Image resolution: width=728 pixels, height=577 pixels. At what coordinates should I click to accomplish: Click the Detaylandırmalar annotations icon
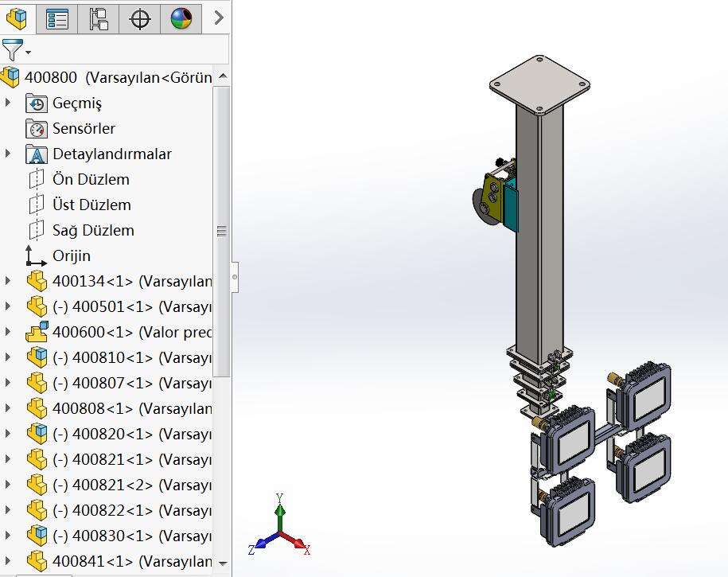click(37, 154)
